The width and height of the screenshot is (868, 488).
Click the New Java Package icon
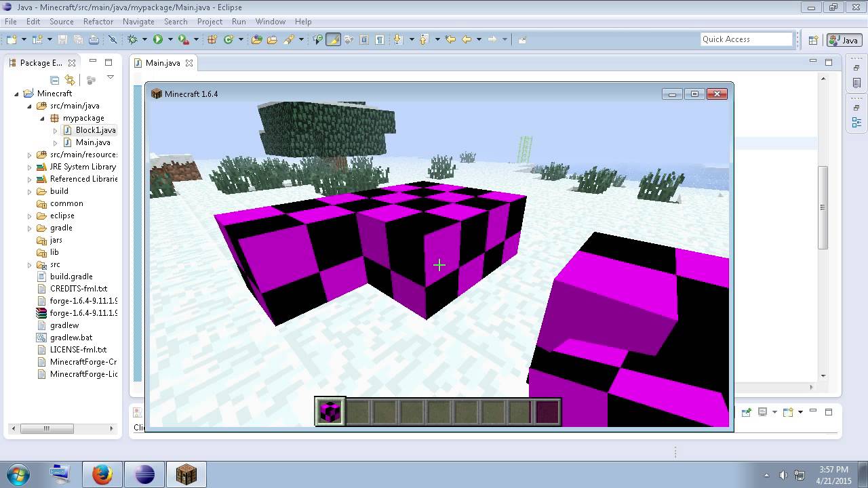click(x=212, y=39)
